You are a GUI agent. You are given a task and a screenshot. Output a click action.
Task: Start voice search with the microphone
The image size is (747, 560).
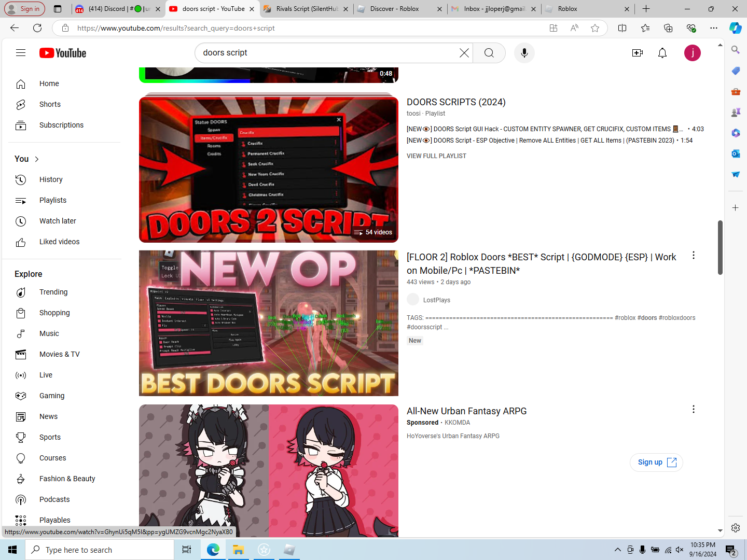click(524, 53)
